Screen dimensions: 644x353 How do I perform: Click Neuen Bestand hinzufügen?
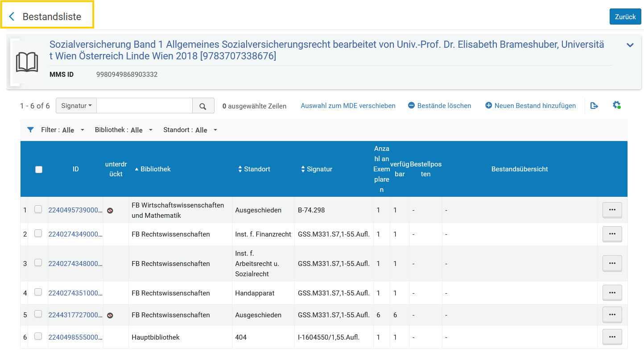531,106
